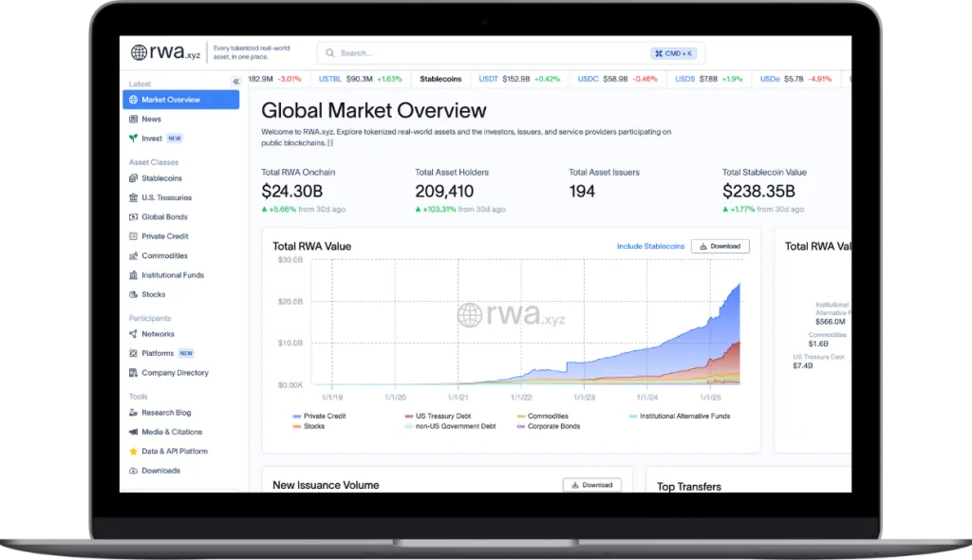Toggle the Private Credit legend entry
This screenshot has height=560, width=972.
(319, 416)
